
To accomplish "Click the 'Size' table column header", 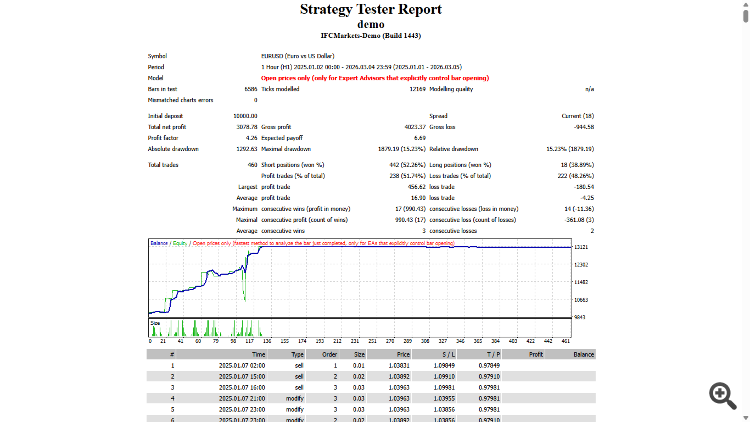I will click(359, 355).
